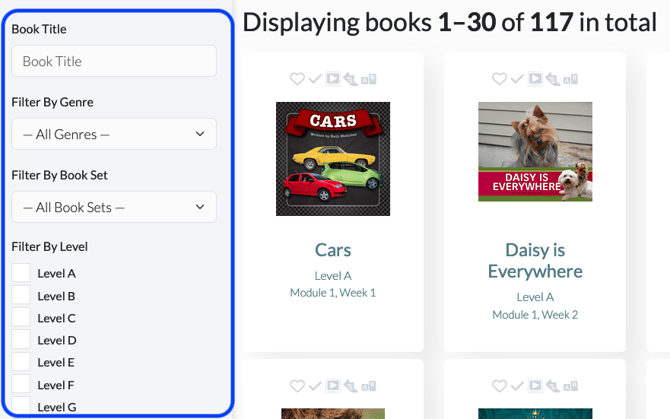
Task: Select the Level F filter checkbox
Action: coord(21,385)
